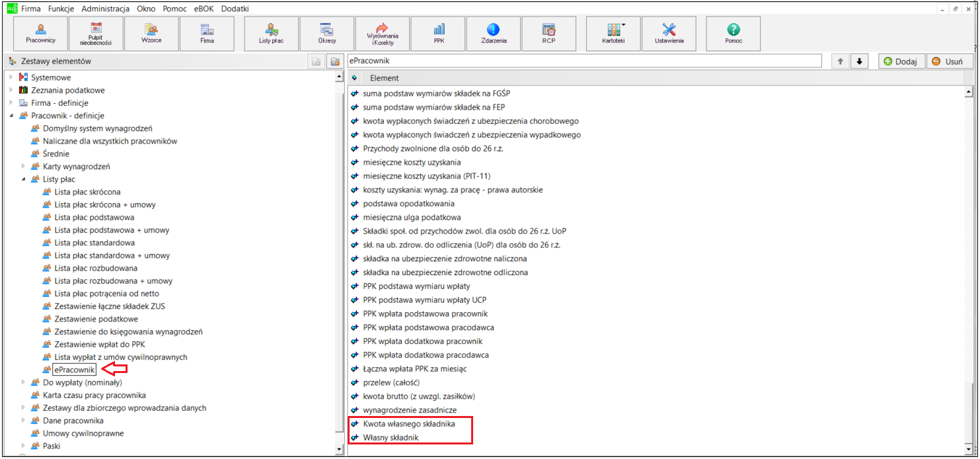Open the Administracja menu
The height and width of the screenshot is (459, 980).
pos(106,9)
